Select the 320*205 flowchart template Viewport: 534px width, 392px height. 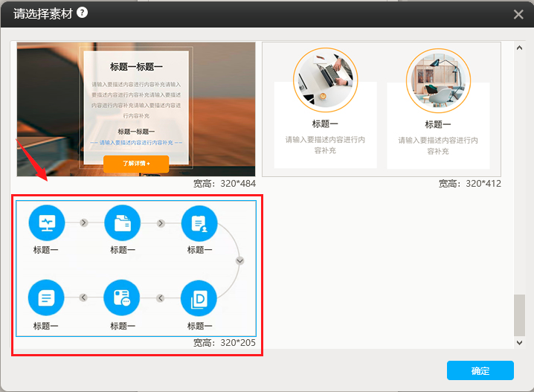[x=136, y=268]
